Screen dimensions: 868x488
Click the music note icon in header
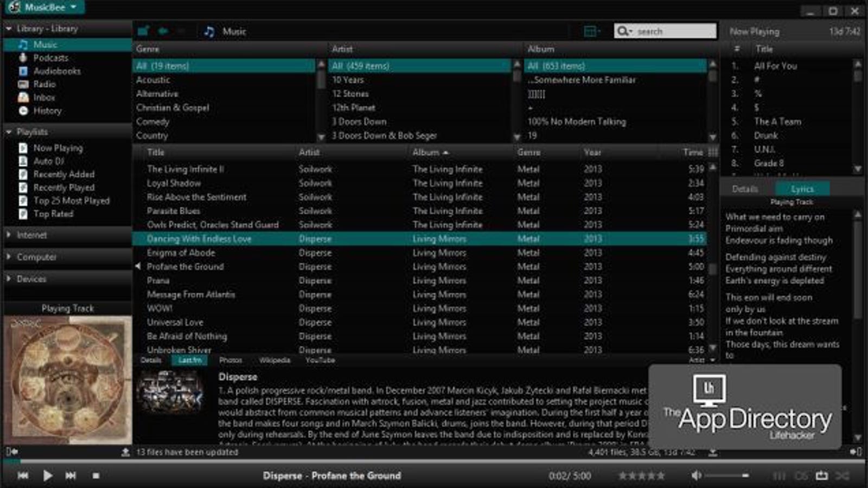(209, 31)
